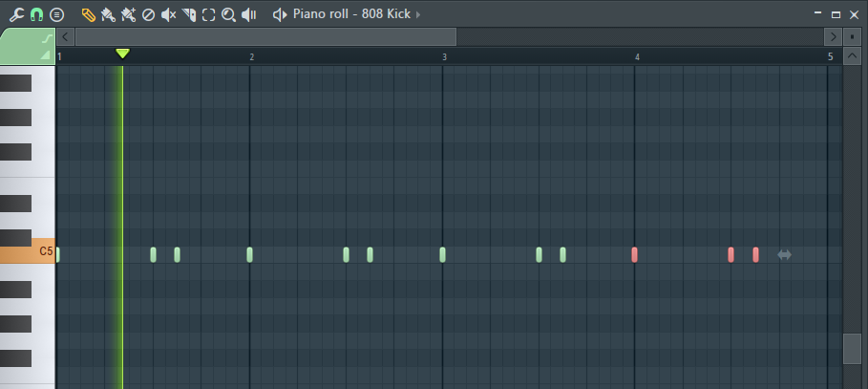Screen dimensions: 868x389
Task: Select the green note at bar 2 start
Action: (249, 255)
